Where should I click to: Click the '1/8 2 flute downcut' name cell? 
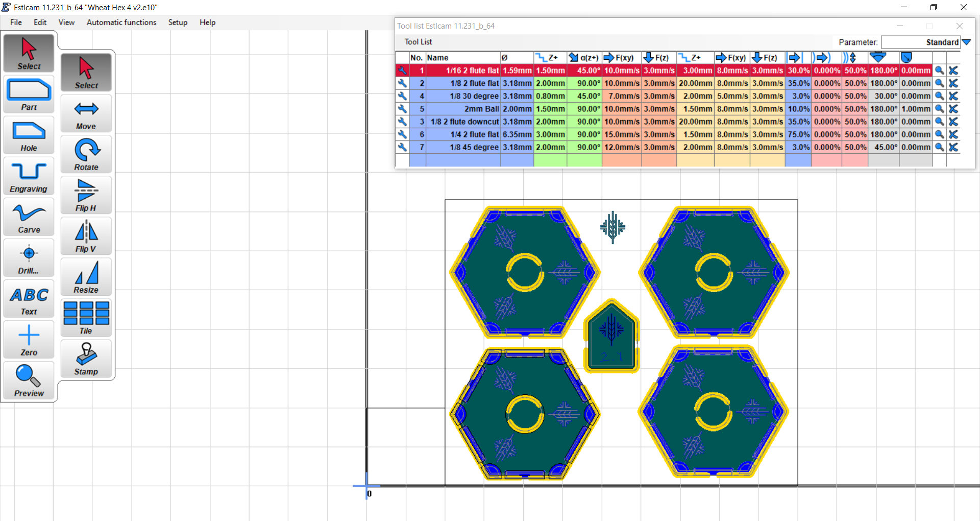point(463,122)
